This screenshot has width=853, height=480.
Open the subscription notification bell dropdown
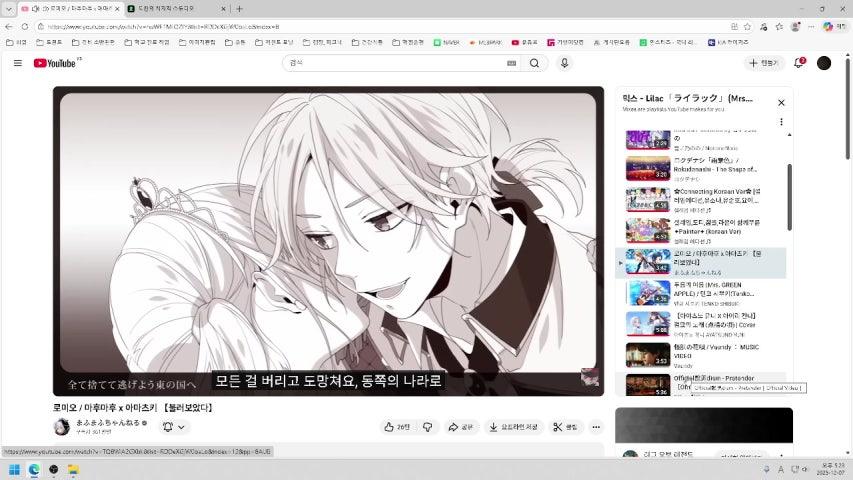173,427
